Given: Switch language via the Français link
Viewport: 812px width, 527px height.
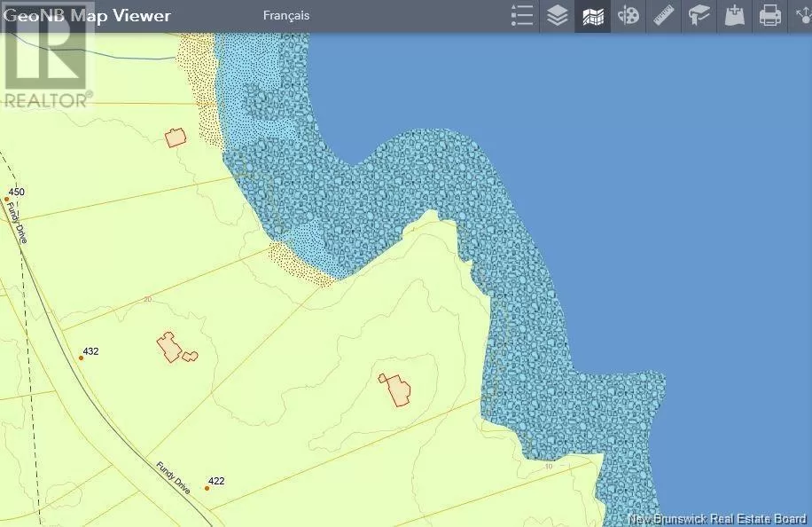Looking at the screenshot, I should (x=286, y=16).
